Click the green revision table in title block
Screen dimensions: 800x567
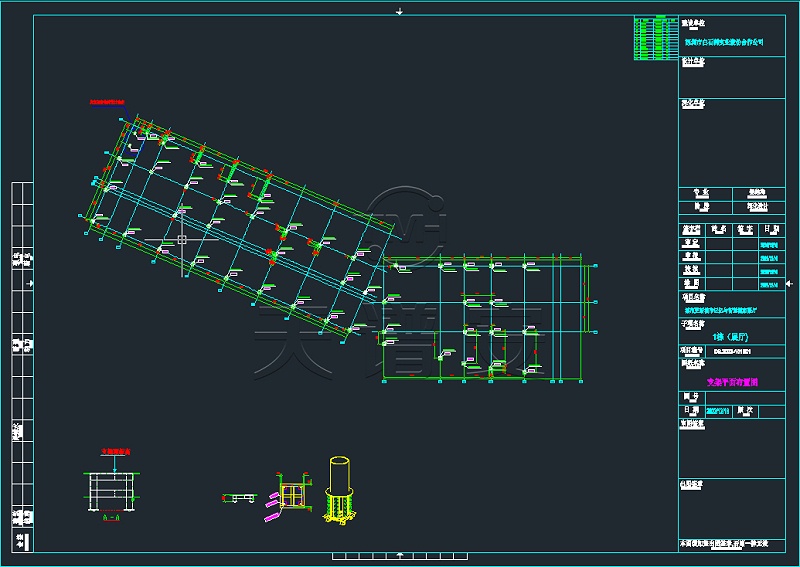tap(655, 38)
